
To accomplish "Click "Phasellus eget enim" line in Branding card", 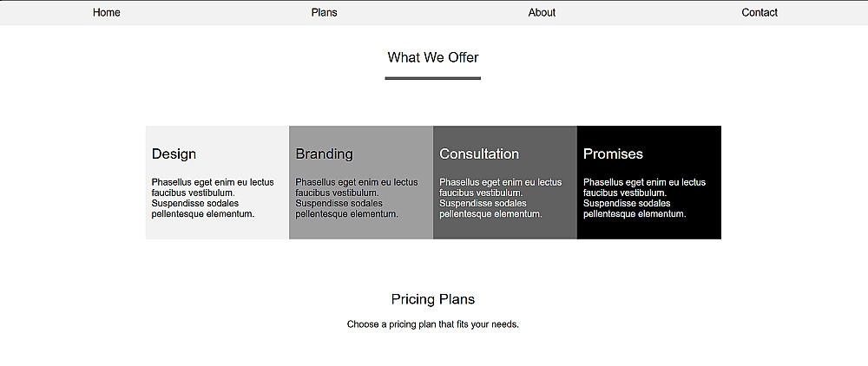I will click(x=357, y=182).
